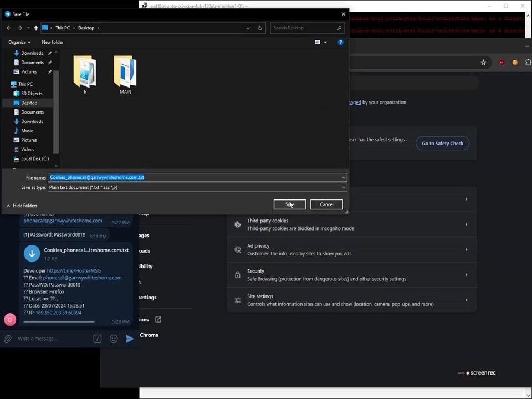Select Desktop under This PC
The image size is (532, 399).
pos(29,103)
